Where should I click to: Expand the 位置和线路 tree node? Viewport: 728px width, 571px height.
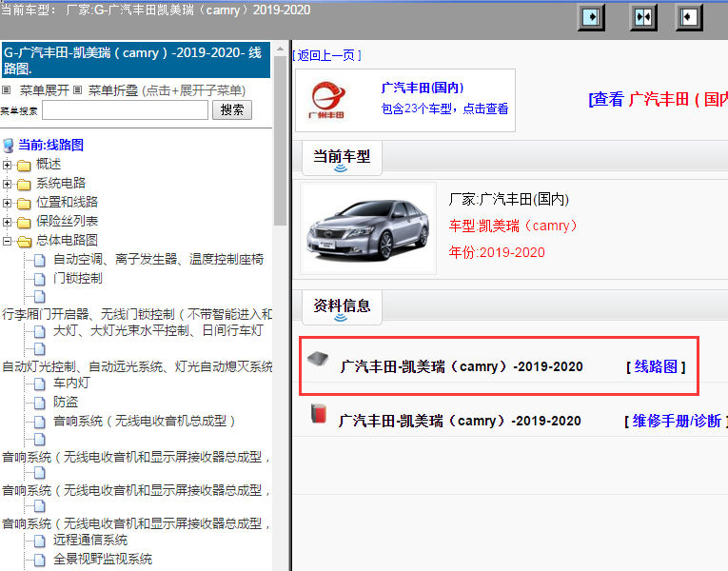(x=7, y=203)
